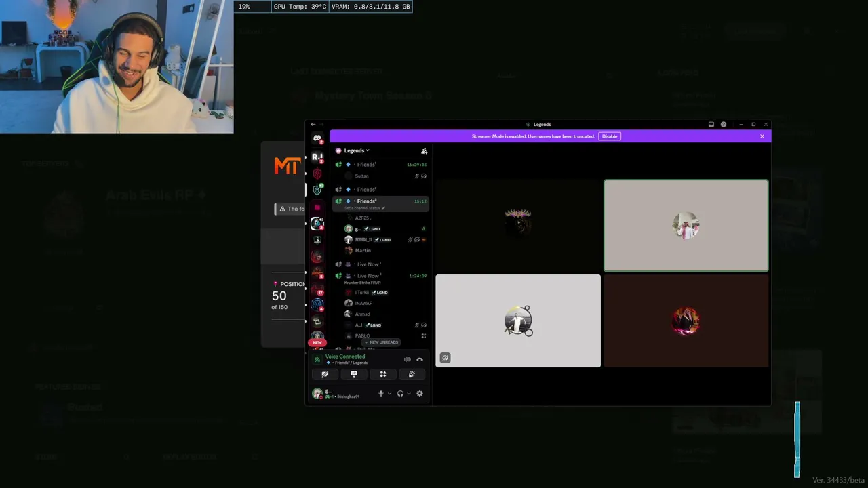Click the Set a channel status link
This screenshot has height=488, width=868.
pos(363,208)
